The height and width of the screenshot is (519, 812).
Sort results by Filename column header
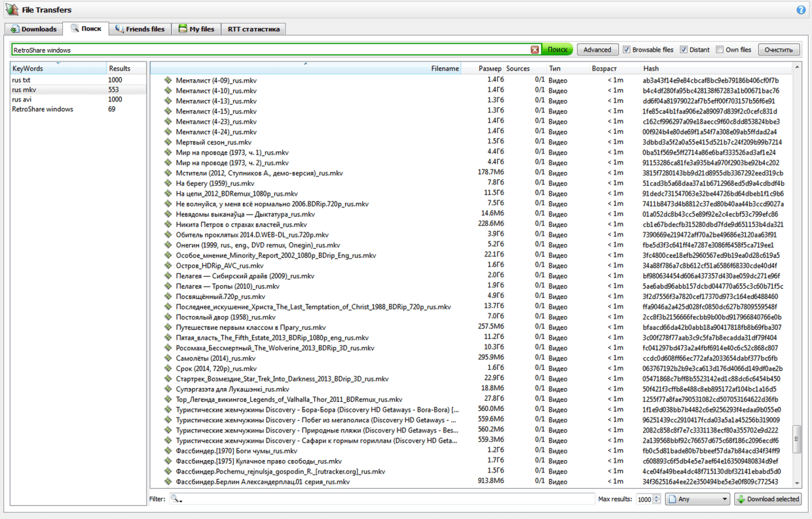click(x=445, y=68)
